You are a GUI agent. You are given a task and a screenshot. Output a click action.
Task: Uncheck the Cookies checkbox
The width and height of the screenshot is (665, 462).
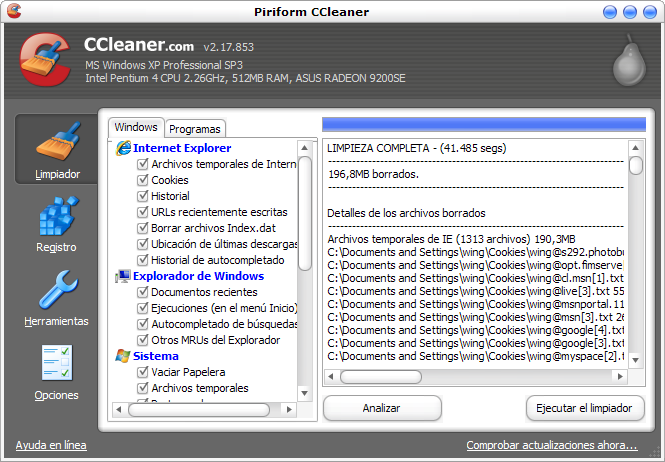(142, 180)
